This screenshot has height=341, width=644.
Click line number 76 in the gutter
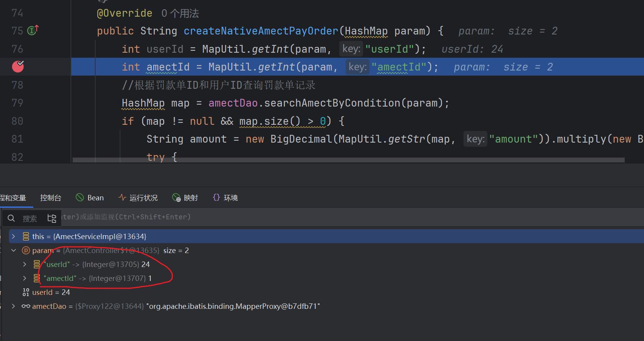click(x=17, y=49)
